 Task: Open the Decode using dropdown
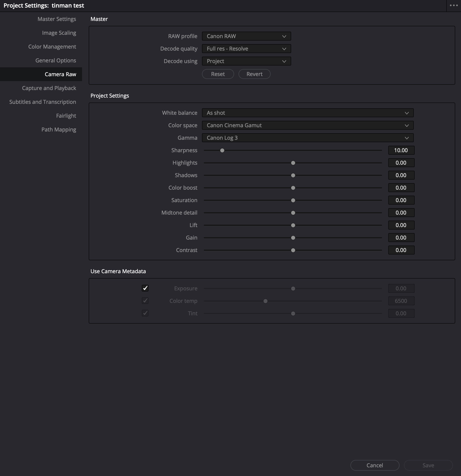(246, 61)
